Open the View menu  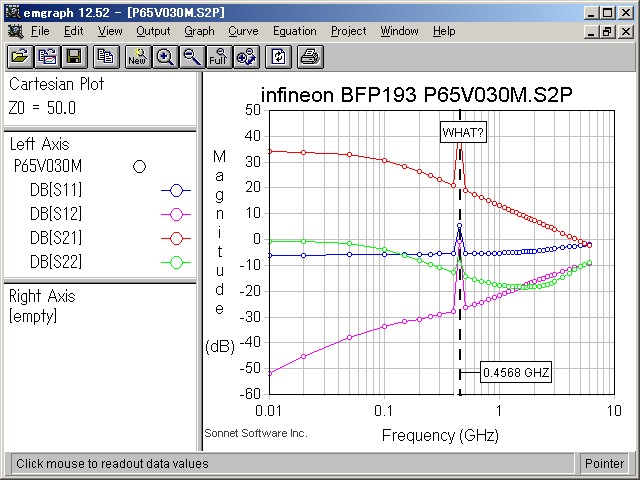[110, 31]
